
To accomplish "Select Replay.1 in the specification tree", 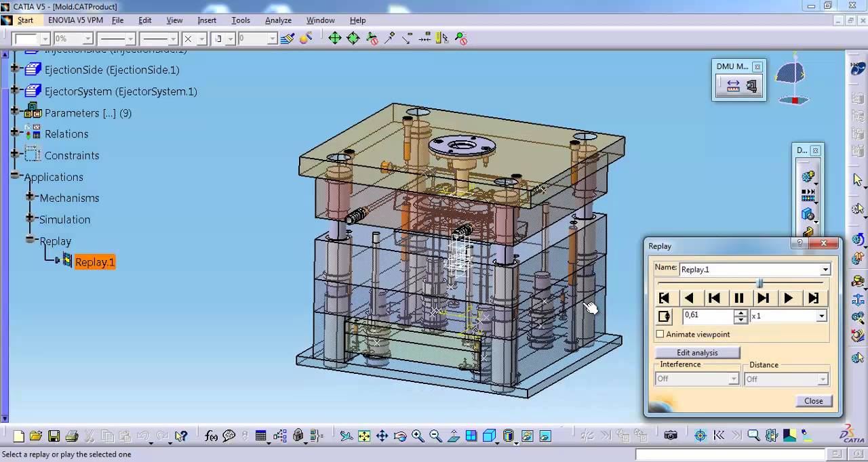I will coord(95,262).
